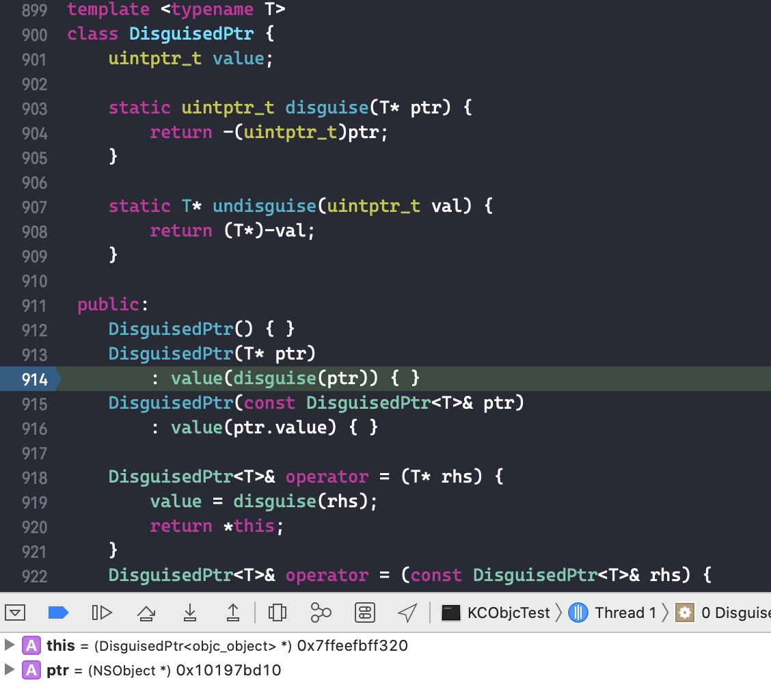Open Environment Overrides icon
This screenshot has width=771, height=700.
[x=365, y=612]
